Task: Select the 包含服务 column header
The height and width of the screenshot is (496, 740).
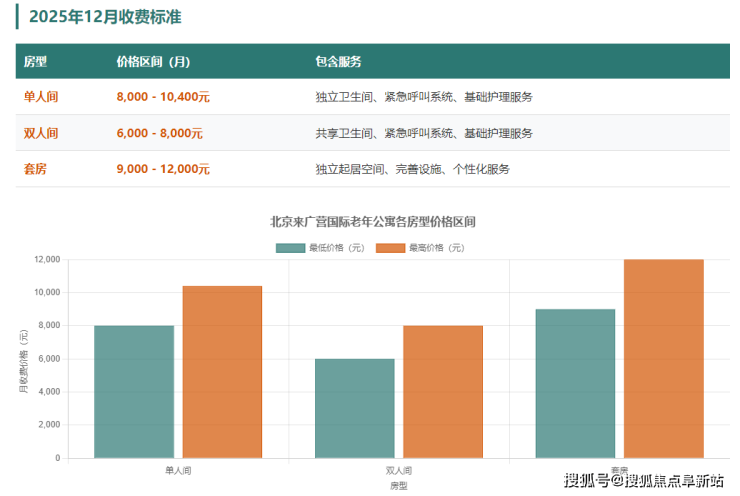Action: [338, 62]
